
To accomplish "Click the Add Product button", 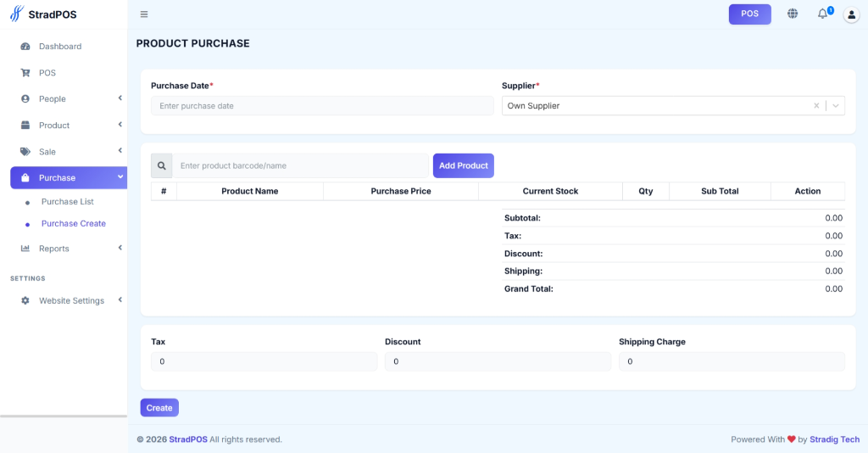I will click(x=464, y=165).
